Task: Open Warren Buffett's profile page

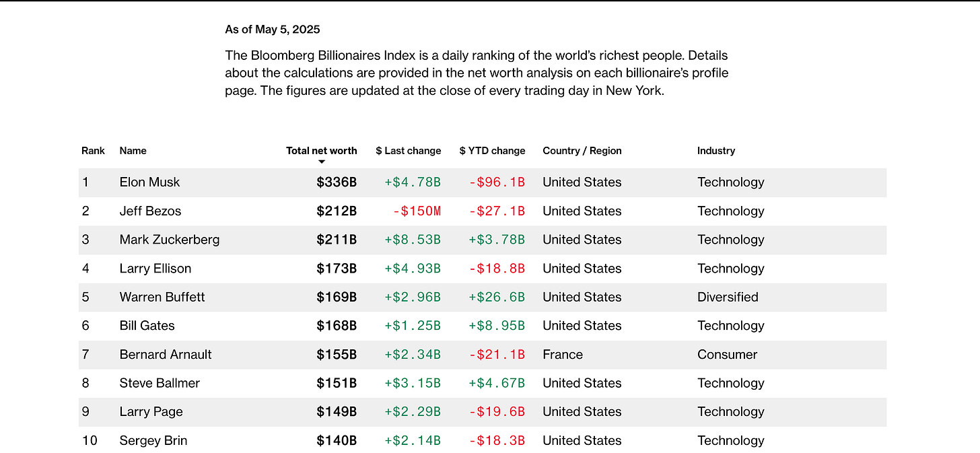Action: [x=162, y=297]
